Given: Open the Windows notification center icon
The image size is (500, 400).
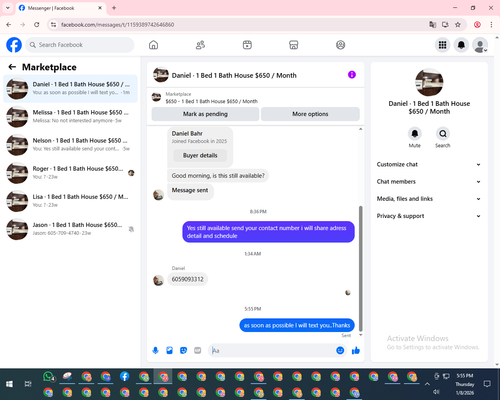Looking at the screenshot, I should pyautogui.click(x=487, y=384).
